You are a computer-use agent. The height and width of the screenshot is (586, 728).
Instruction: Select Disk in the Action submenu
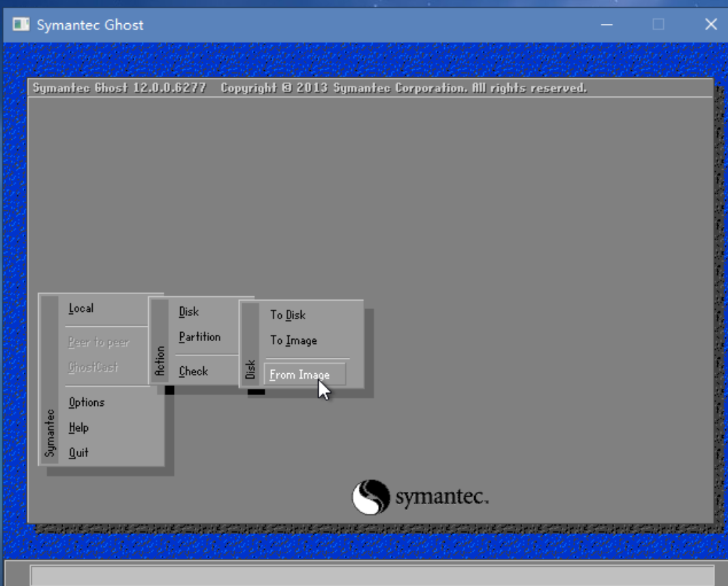[189, 312]
